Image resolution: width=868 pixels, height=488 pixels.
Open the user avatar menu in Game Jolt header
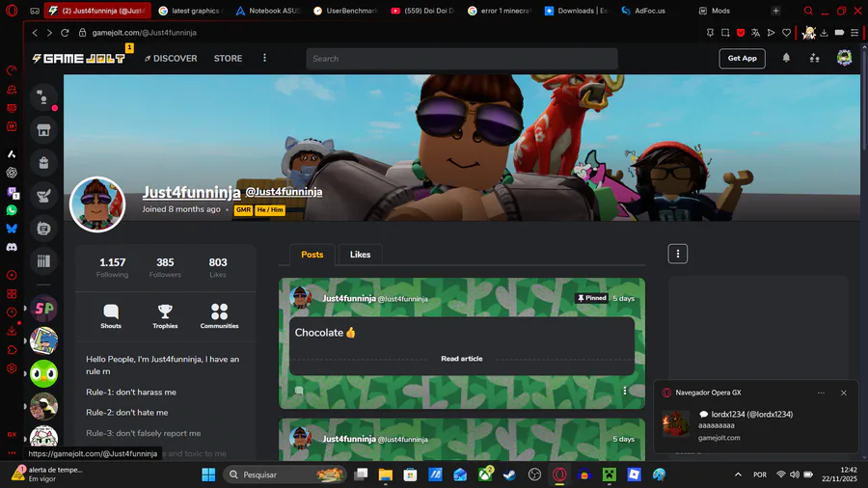coord(844,58)
